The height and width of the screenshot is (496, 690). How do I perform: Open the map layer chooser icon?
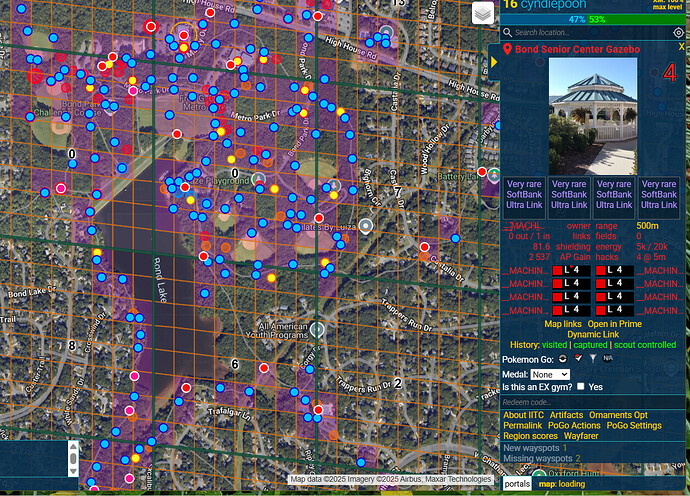[x=483, y=13]
